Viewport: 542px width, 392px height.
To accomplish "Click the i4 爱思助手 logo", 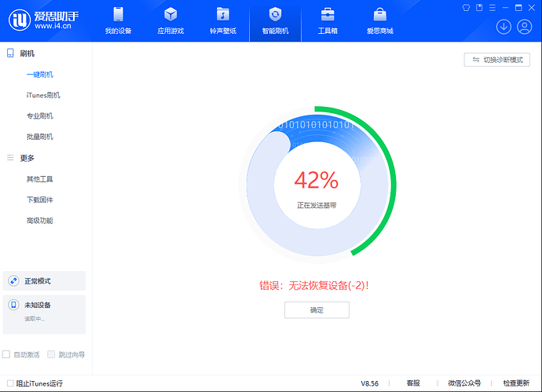I will click(x=43, y=20).
